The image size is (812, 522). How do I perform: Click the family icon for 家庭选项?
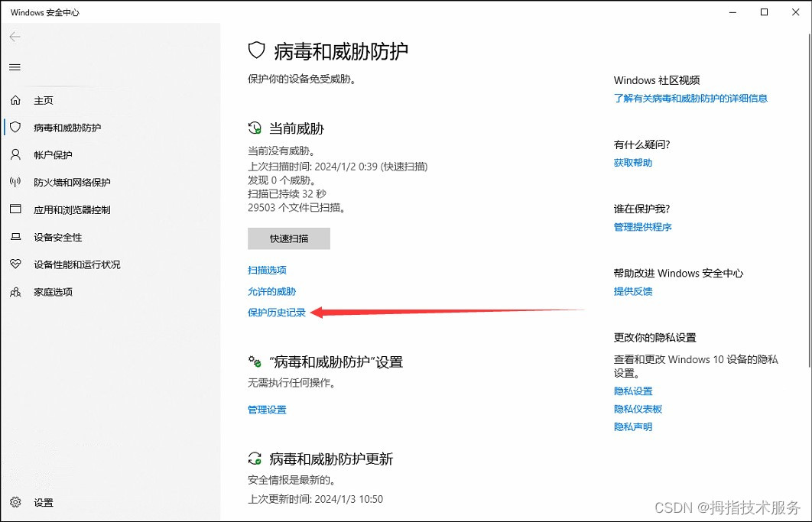pos(15,291)
